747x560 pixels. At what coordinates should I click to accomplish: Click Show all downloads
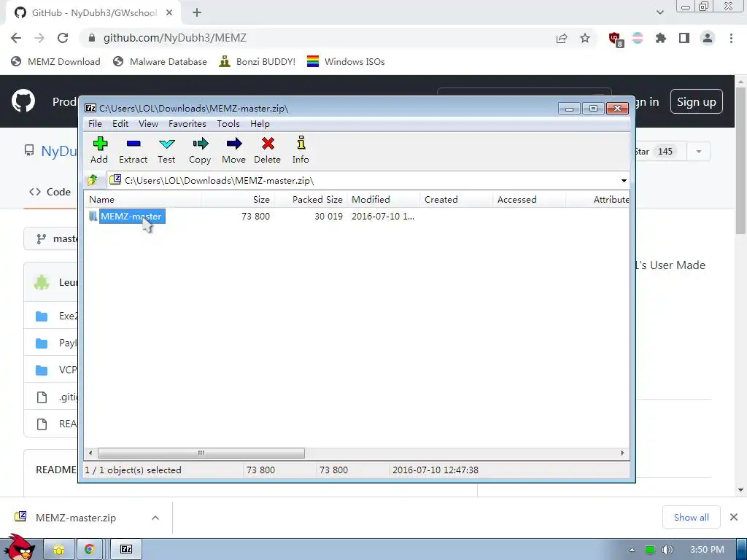[692, 517]
